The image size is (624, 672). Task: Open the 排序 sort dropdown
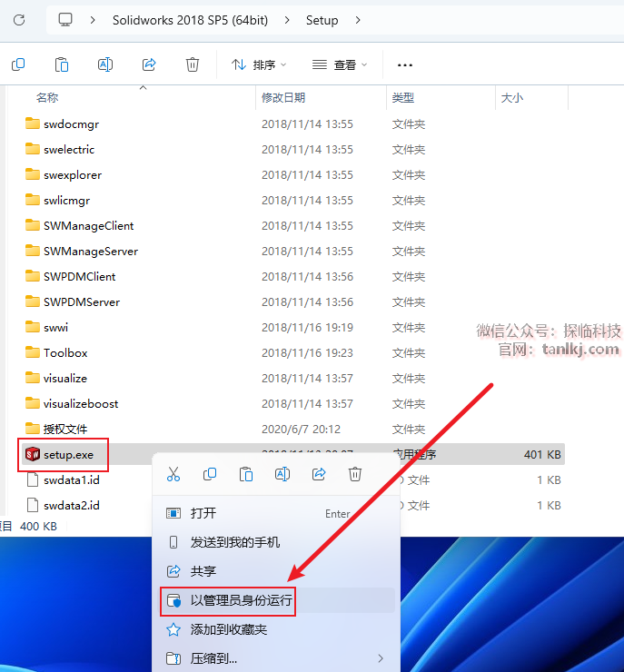(259, 64)
